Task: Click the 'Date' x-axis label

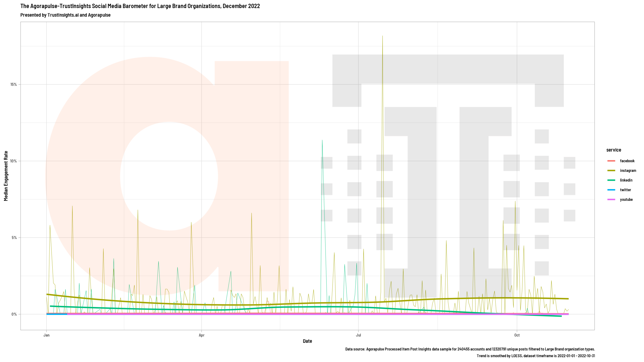Action: pyautogui.click(x=308, y=341)
